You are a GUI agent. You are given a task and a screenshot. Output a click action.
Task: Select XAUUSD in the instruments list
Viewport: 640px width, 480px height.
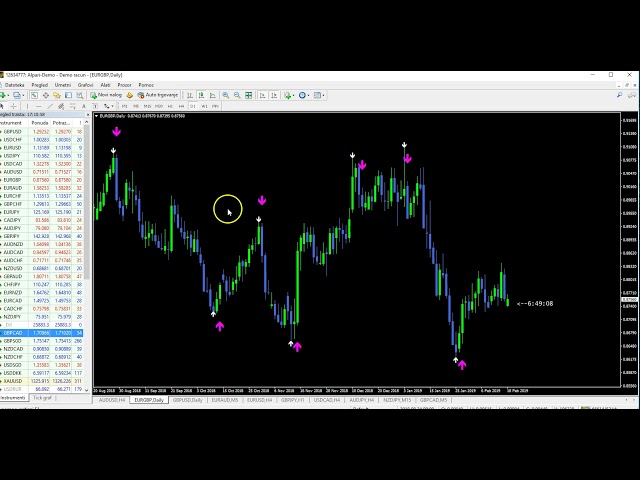(13, 380)
